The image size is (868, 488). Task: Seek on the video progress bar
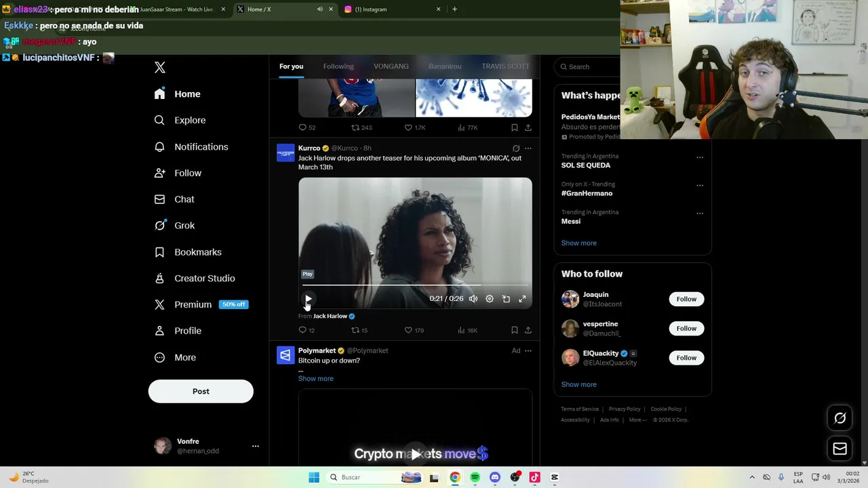(x=415, y=285)
